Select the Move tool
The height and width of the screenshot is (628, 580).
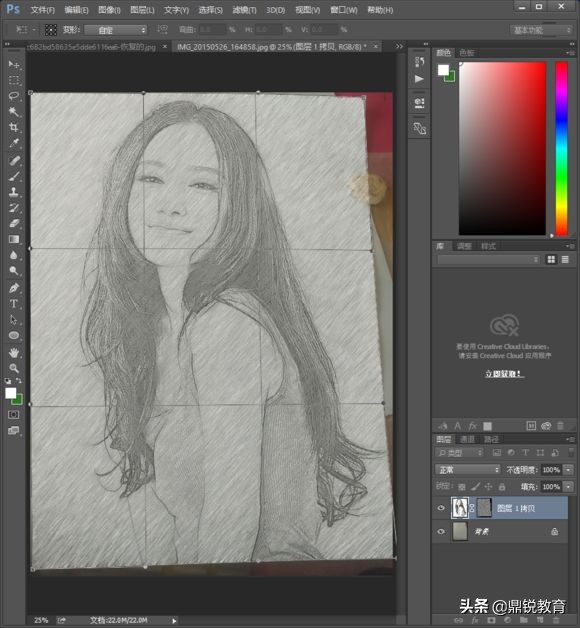[x=14, y=64]
